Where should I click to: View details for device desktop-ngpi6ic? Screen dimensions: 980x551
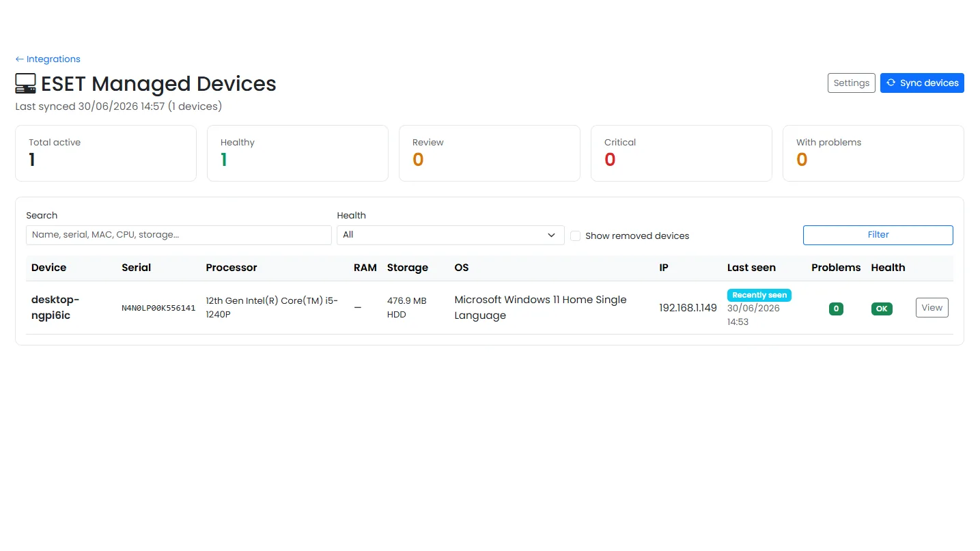click(x=932, y=308)
